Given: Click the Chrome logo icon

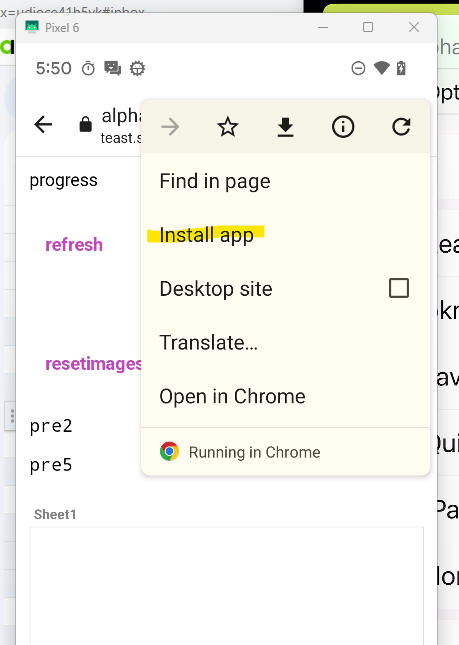Looking at the screenshot, I should (x=169, y=452).
